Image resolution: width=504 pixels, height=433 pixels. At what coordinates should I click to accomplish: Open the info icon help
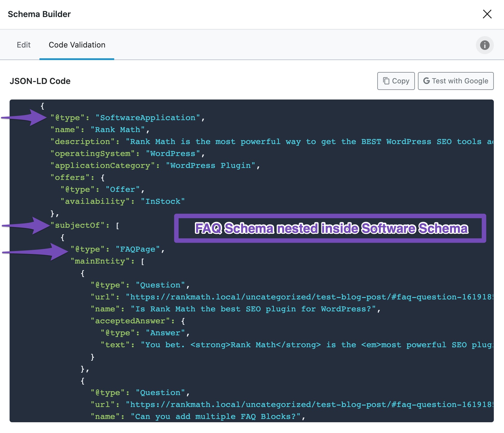coord(485,45)
